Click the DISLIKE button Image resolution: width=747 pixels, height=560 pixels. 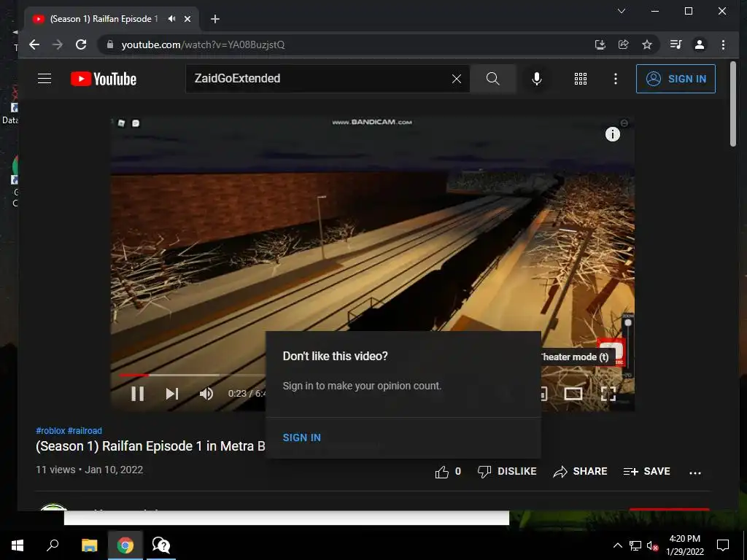click(507, 472)
